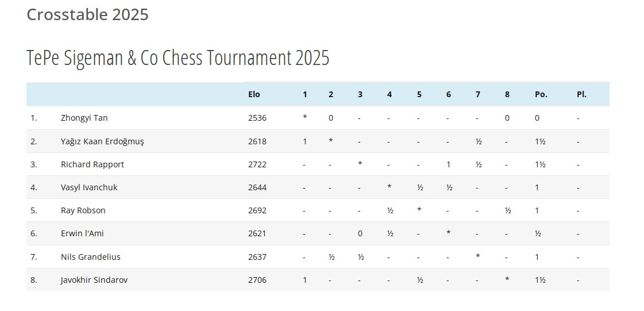Select the 2536 Elo value

pyautogui.click(x=257, y=118)
